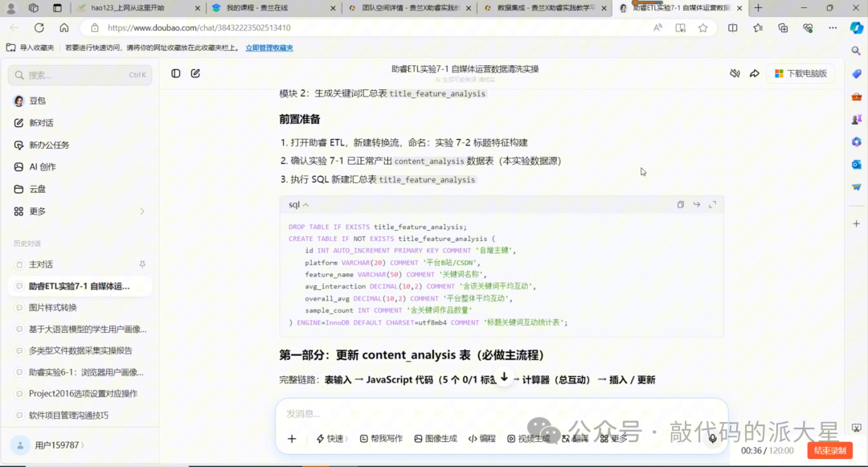The width and height of the screenshot is (868, 467).
Task: Start a new chat via pencil icon
Action: 195,73
